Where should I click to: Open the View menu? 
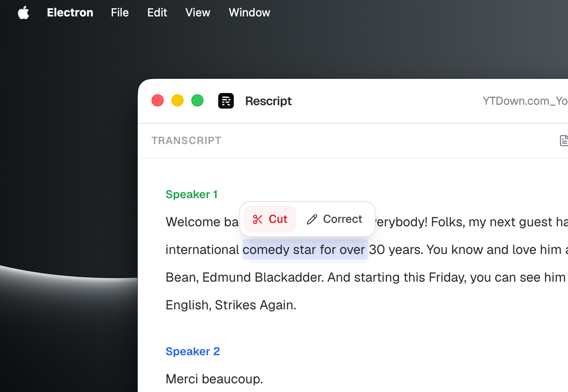coord(197,13)
